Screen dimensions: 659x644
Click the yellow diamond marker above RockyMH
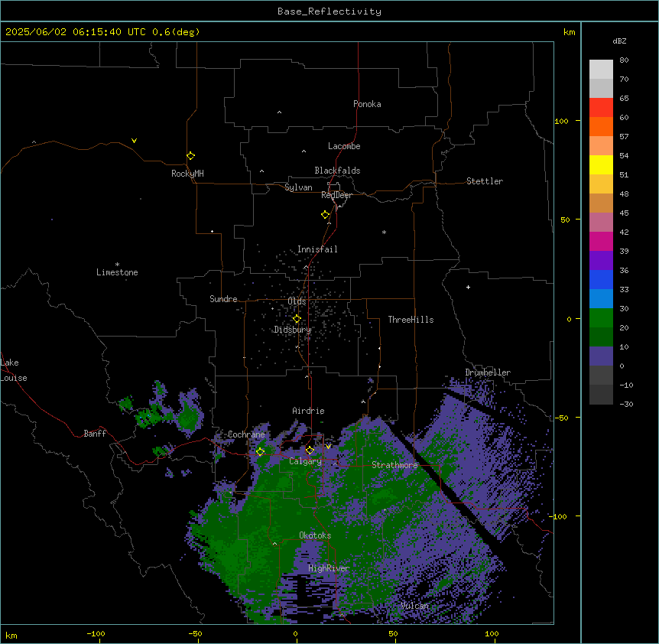point(190,156)
